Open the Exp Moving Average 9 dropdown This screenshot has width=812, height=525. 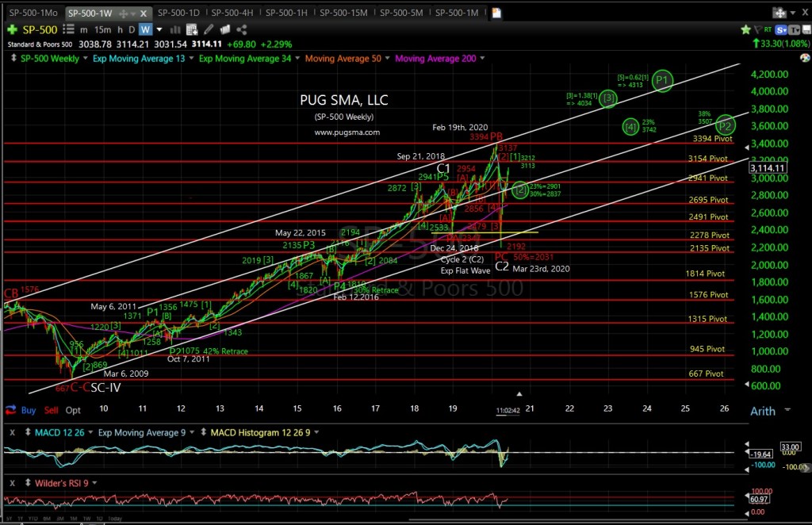pos(192,432)
